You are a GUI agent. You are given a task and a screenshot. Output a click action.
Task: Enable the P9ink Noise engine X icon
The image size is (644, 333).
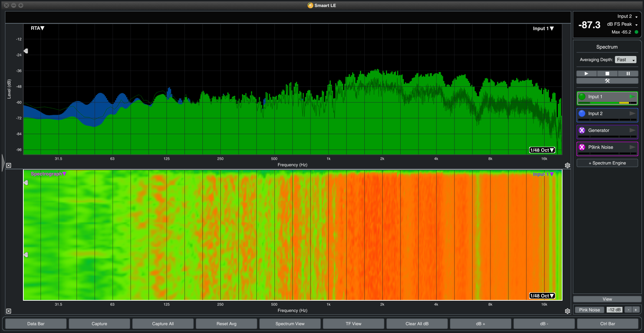(582, 147)
